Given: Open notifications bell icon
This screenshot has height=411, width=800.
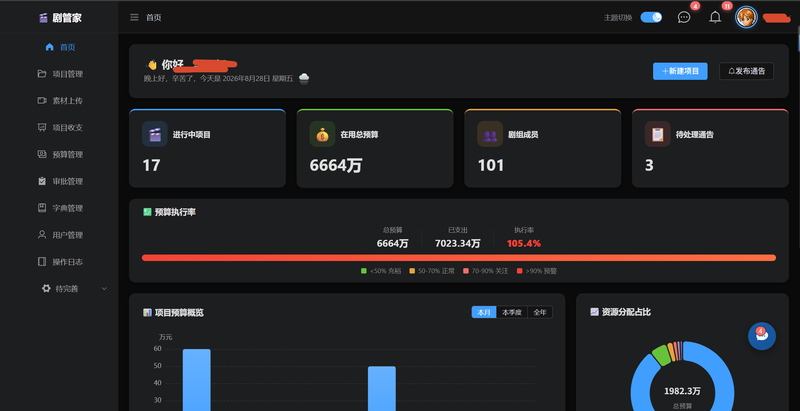Looking at the screenshot, I should (715, 17).
